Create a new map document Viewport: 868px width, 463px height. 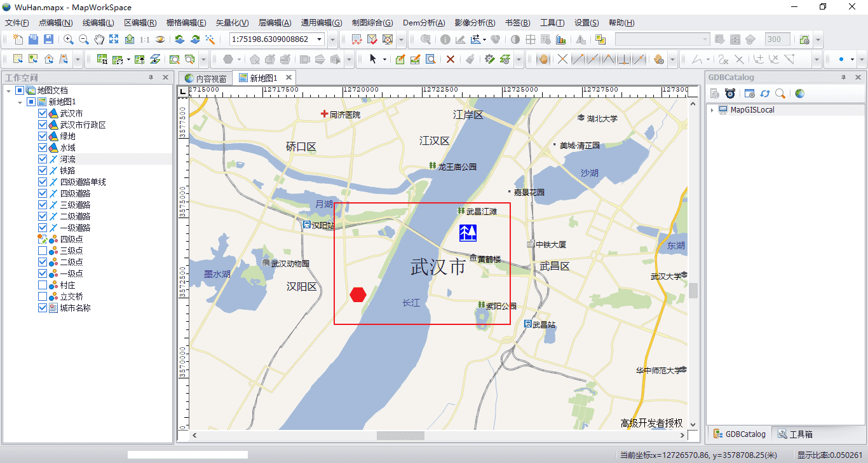(x=18, y=39)
